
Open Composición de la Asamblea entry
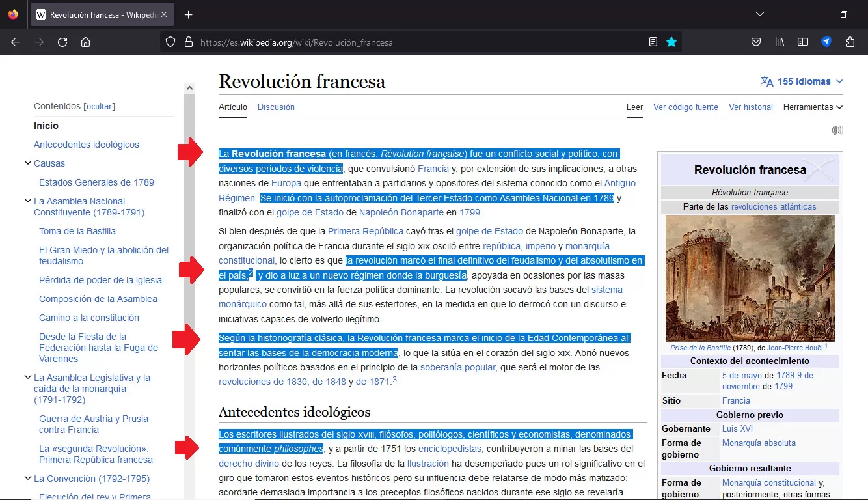click(98, 299)
